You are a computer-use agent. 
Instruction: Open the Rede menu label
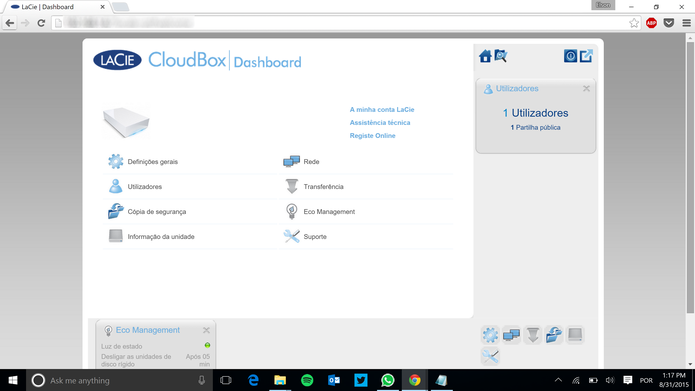pos(311,162)
